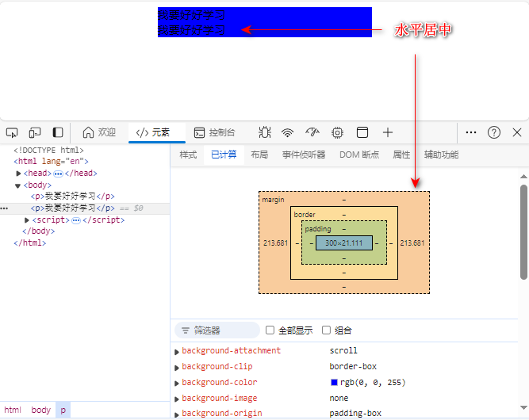The image size is (529, 420).
Task: Click the left margin value 213.681
Action: (x=276, y=243)
